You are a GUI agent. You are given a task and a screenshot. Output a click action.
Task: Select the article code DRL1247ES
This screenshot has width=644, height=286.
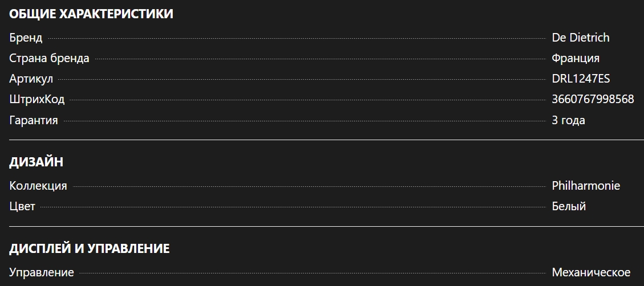coord(581,79)
